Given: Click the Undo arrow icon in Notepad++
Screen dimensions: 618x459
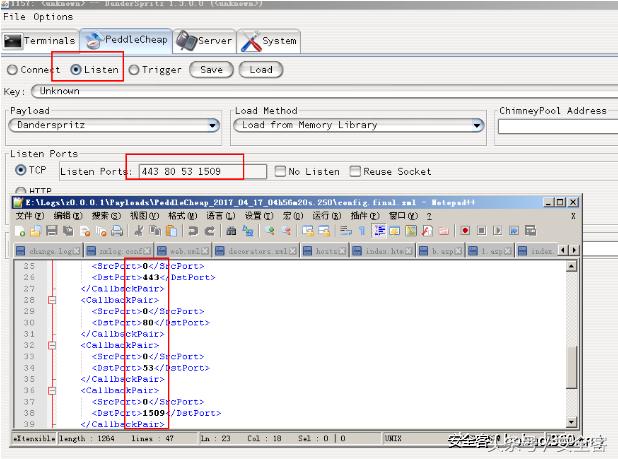Looking at the screenshot, I should [x=193, y=231].
